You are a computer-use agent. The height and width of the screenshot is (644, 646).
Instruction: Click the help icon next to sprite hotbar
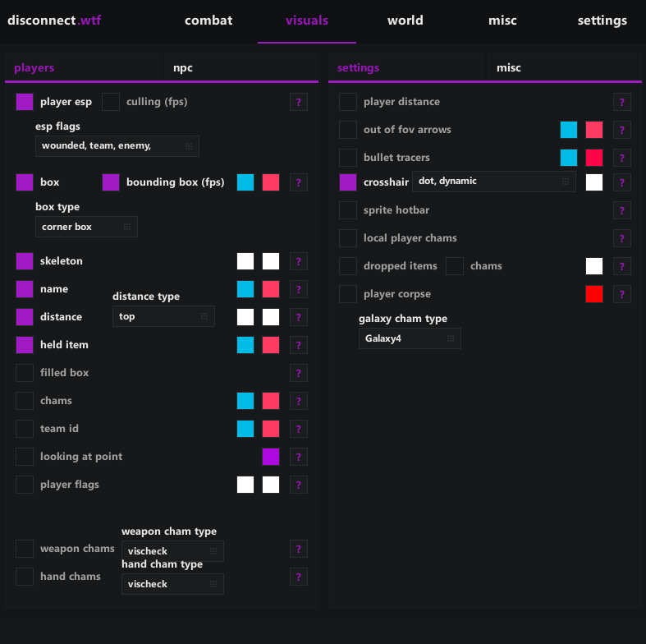pyautogui.click(x=622, y=210)
